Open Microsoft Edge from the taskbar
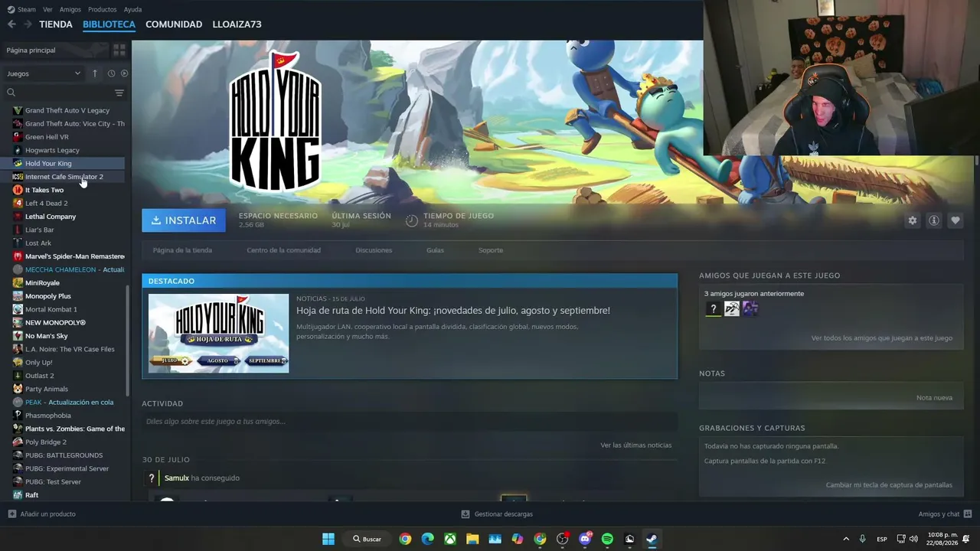 427,539
